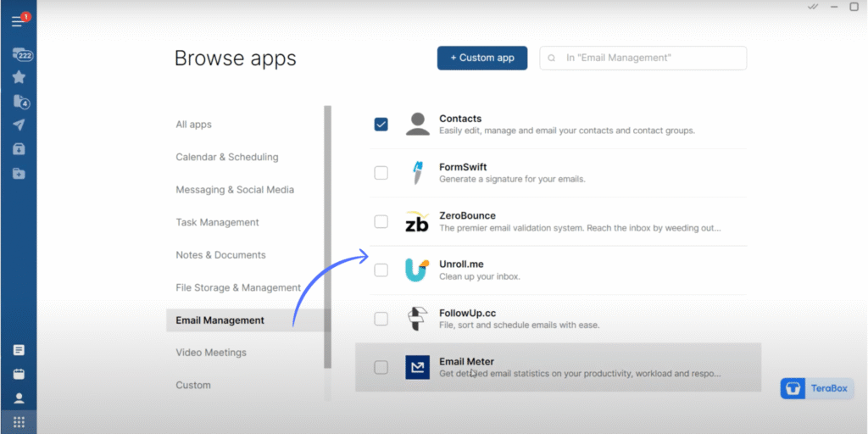Enable the Unroll.me checkbox
The height and width of the screenshot is (434, 868).
coord(381,270)
